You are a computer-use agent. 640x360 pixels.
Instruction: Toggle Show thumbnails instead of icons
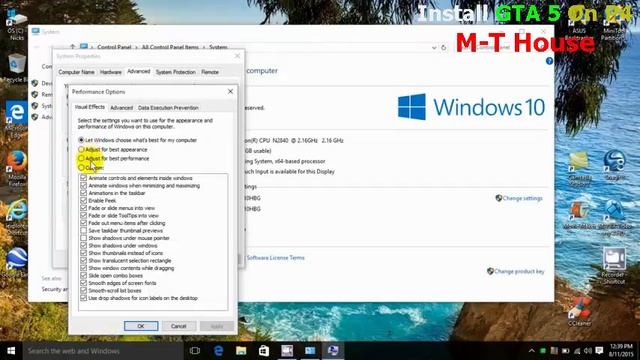[x=84, y=253]
